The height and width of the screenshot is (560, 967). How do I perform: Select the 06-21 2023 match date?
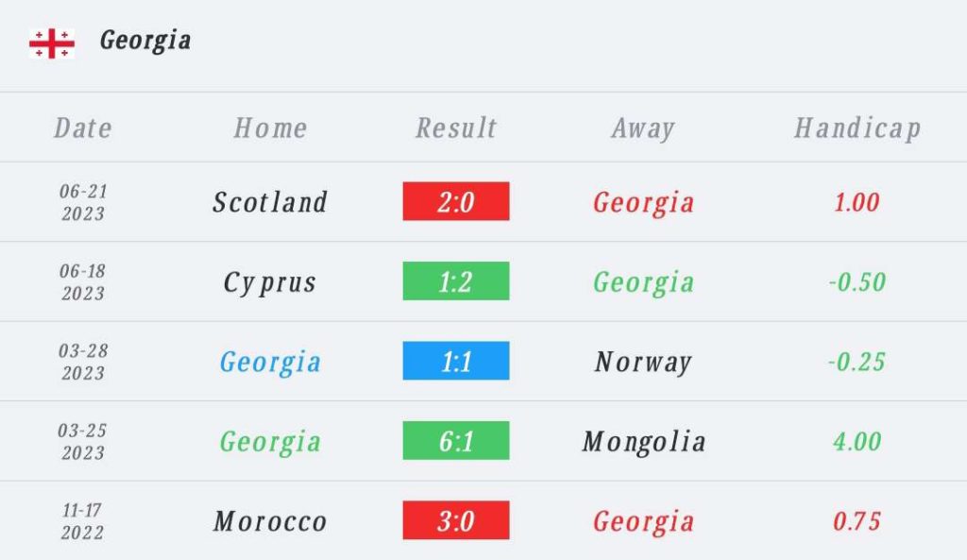[x=83, y=202]
